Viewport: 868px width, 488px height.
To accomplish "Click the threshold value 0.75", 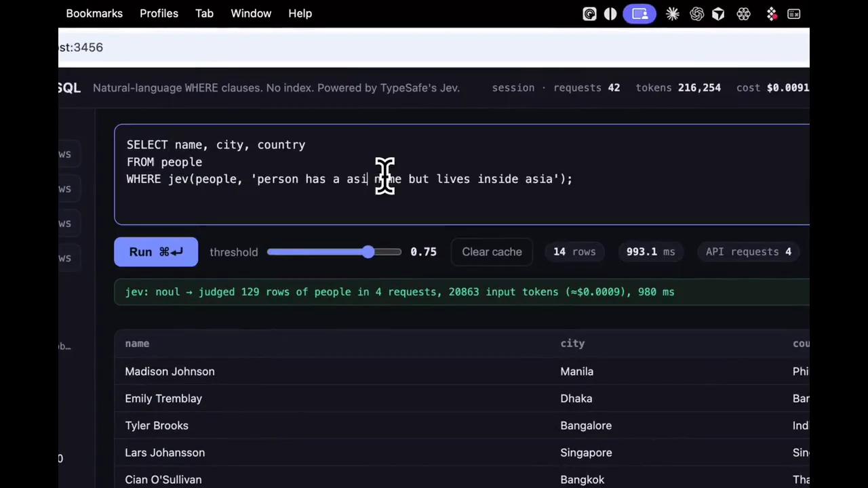I will (423, 252).
